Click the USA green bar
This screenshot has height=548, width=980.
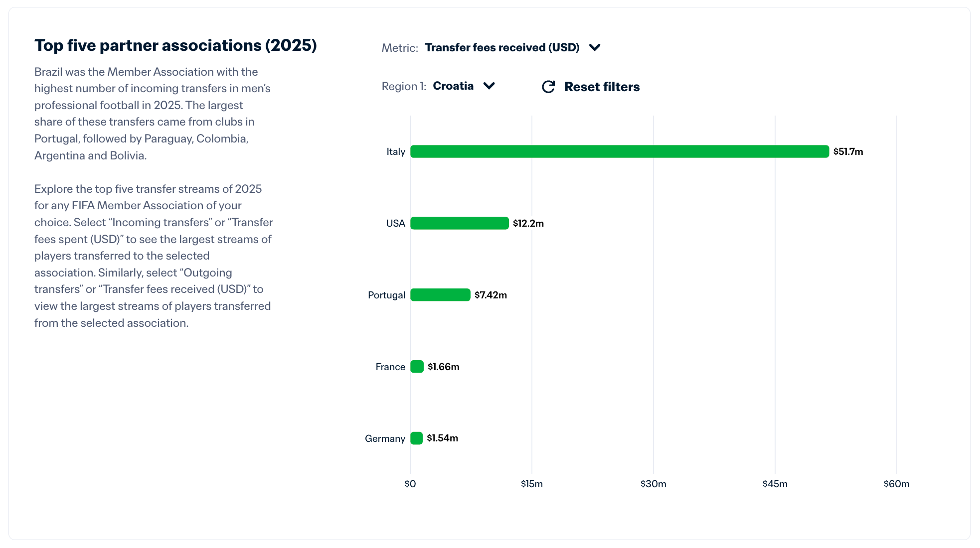(459, 223)
